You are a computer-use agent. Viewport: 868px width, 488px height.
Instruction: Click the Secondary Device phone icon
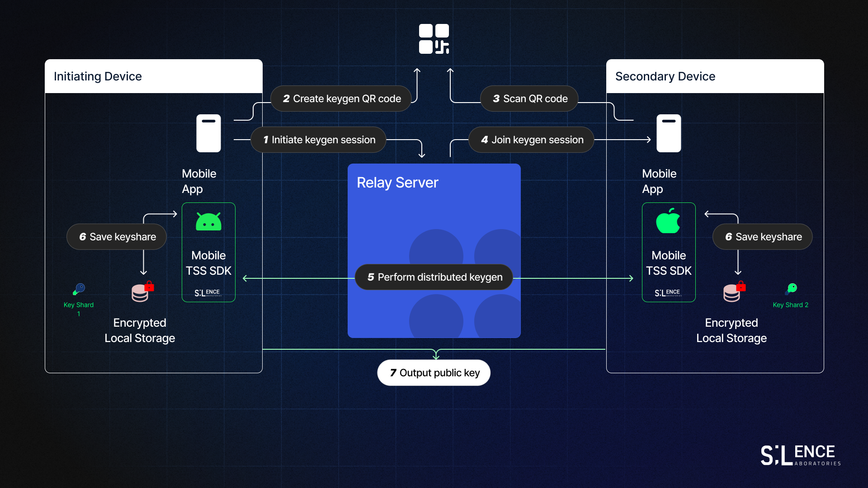[x=669, y=133]
